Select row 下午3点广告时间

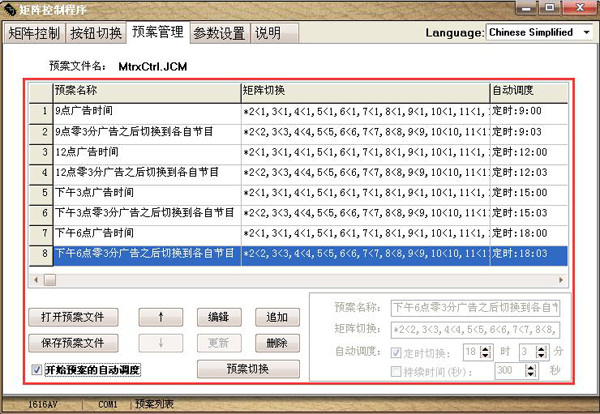point(298,193)
